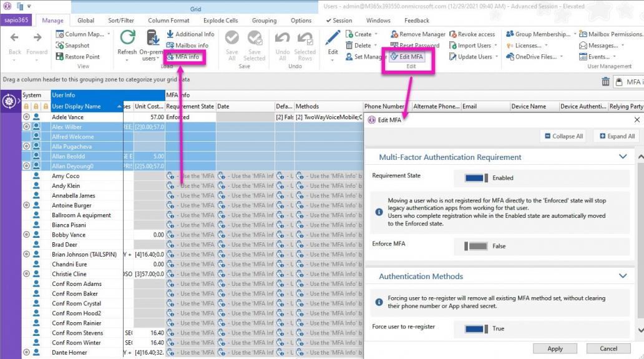The image size is (644, 359).
Task: Switch to the Column Format tab
Action: coord(169,21)
